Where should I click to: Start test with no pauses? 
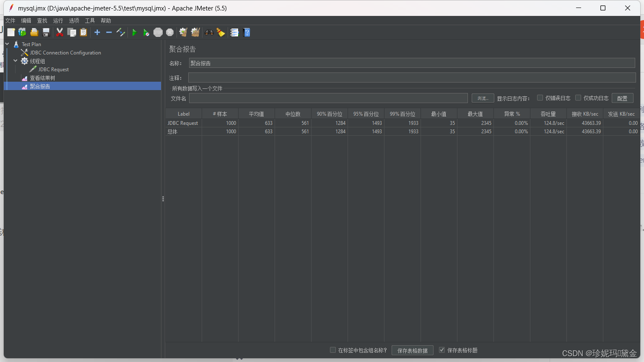coord(146,32)
